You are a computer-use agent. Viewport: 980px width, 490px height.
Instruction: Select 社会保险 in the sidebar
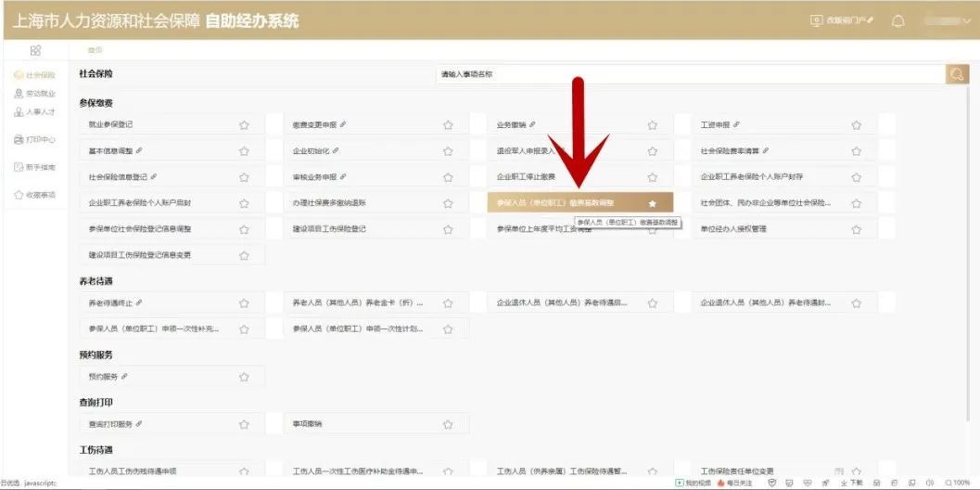point(35,75)
